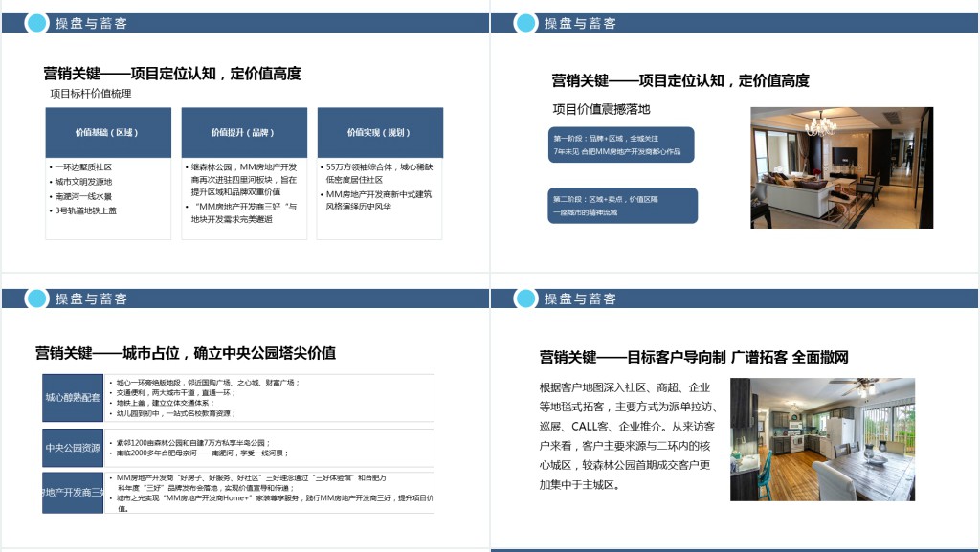
Task: Select the 操盘与蓄客 header above 项目标杆价值梳理
Action: 91,23
